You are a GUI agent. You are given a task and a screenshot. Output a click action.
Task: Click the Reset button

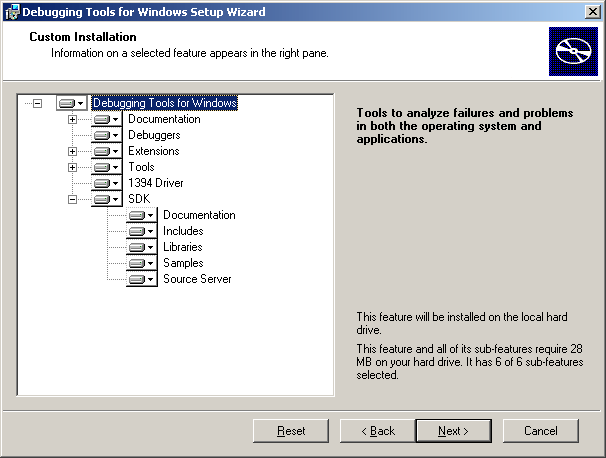[291, 431]
